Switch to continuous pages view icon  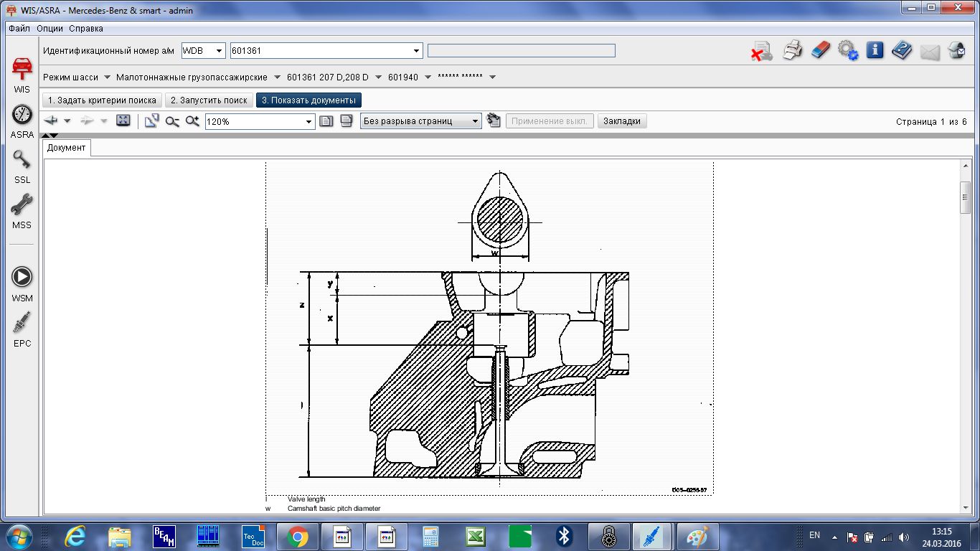pyautogui.click(x=346, y=121)
